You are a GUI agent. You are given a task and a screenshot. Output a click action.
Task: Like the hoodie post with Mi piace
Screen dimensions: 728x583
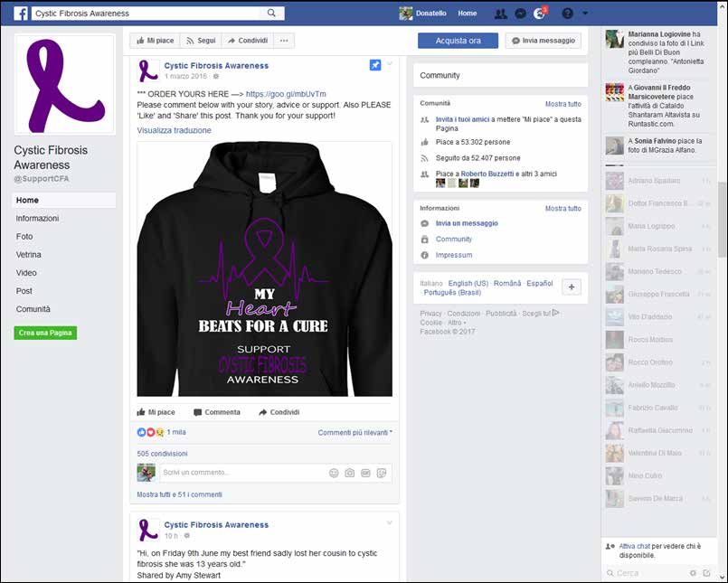pos(156,412)
